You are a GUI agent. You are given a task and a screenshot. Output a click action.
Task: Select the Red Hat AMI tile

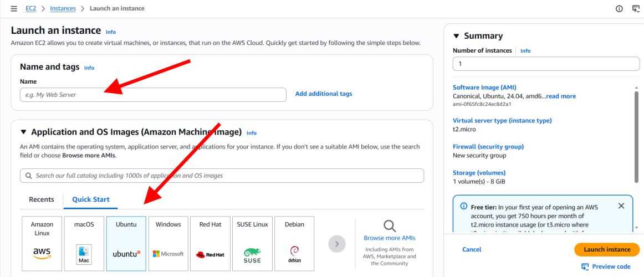210,243
